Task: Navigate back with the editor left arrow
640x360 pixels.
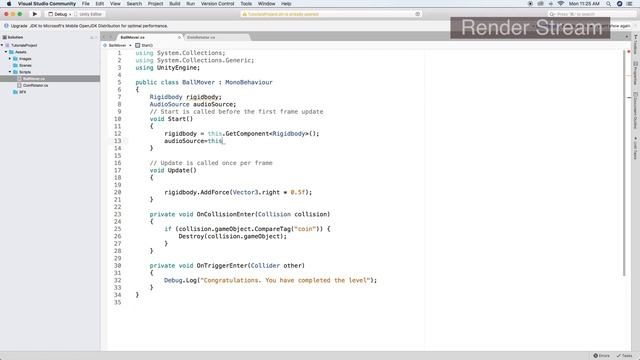Action: (x=104, y=37)
